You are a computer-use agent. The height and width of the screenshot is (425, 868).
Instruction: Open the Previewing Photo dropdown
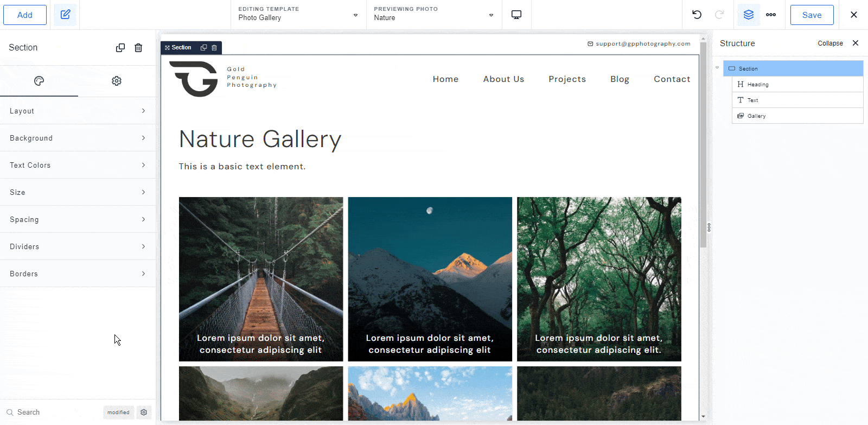coord(433,15)
